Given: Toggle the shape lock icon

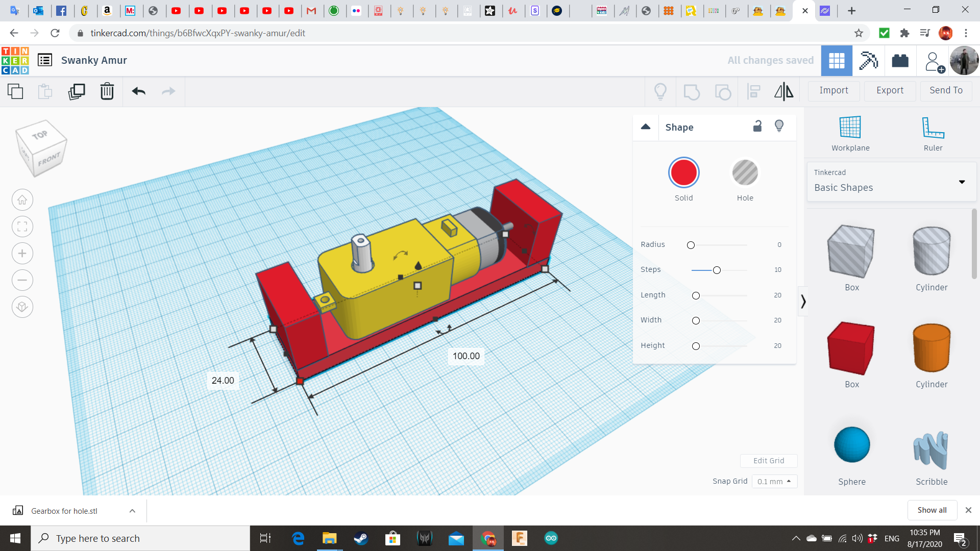Looking at the screenshot, I should (x=757, y=127).
